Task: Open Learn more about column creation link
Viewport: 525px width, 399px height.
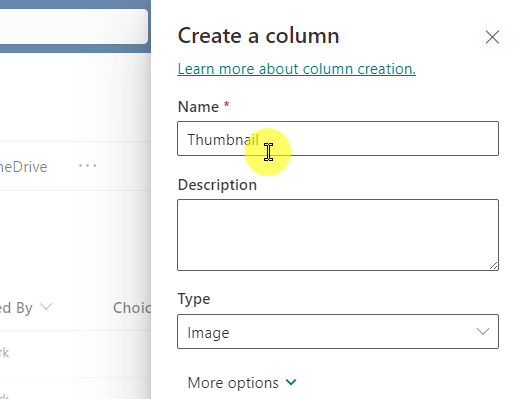Action: pyautogui.click(x=297, y=69)
